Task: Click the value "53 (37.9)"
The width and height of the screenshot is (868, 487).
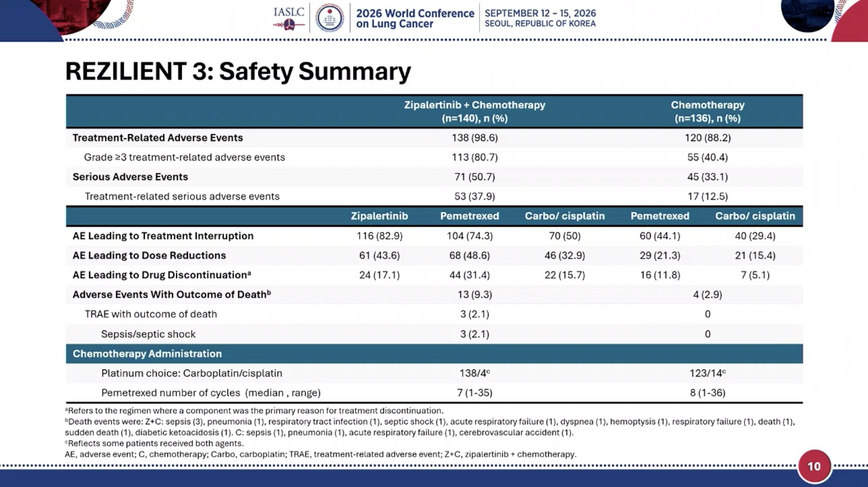Action: coord(474,196)
